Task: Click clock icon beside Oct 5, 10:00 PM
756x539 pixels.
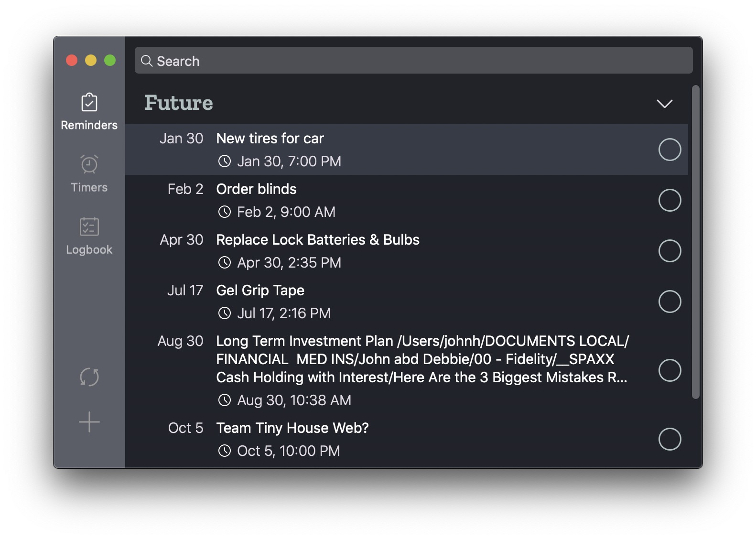Action: [x=224, y=451]
